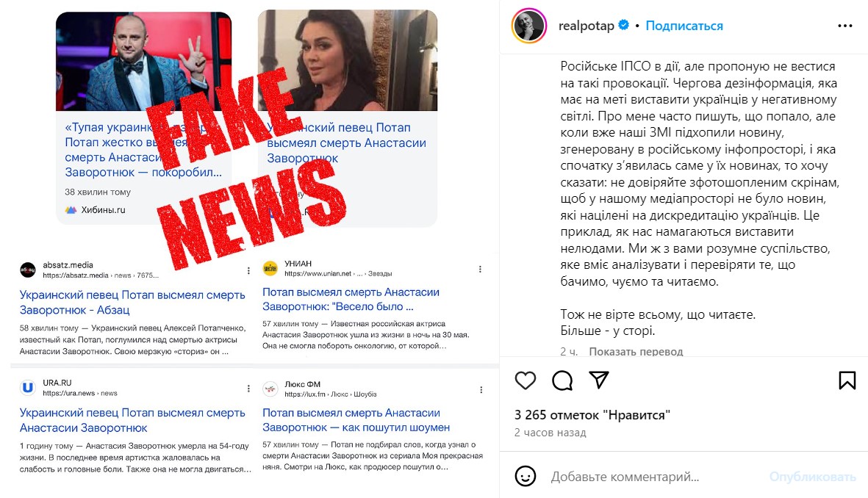The height and width of the screenshot is (498, 868).
Task: Open Люкс ФМ result options dots
Action: pos(481,389)
